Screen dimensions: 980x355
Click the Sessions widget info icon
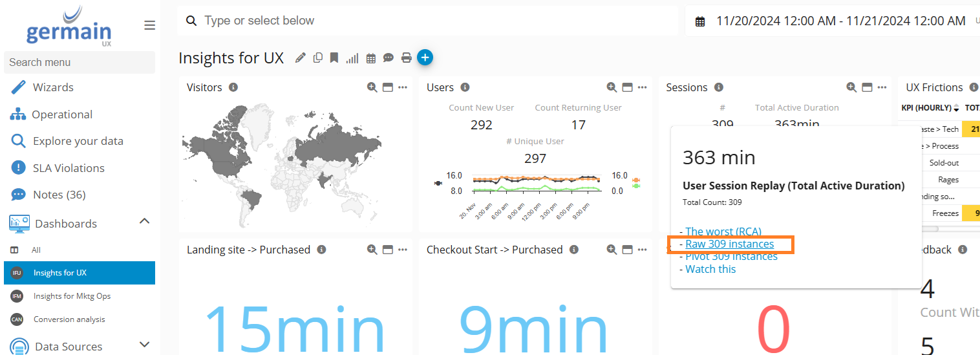coord(719,87)
